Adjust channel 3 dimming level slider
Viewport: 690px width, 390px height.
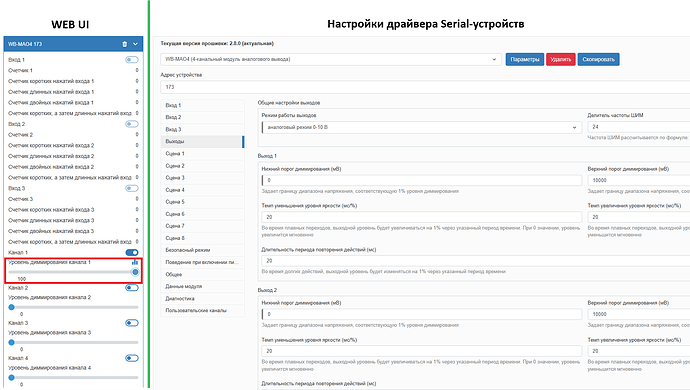coord(73,342)
